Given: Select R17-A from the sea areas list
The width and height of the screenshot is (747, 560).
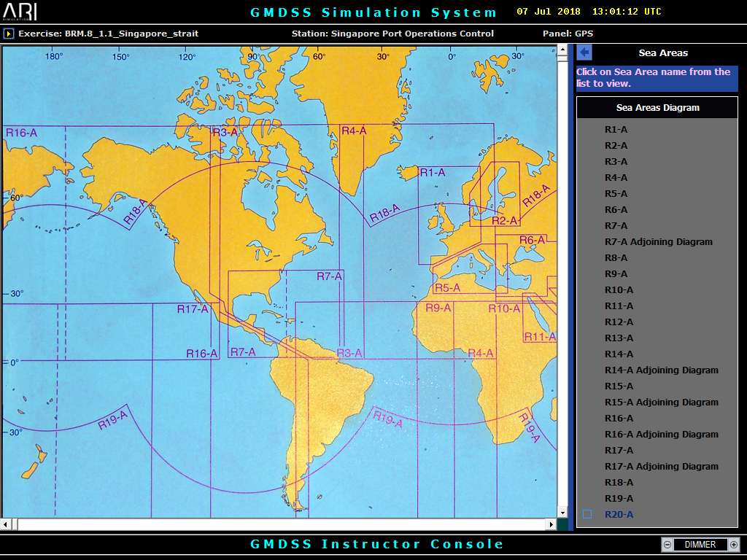Looking at the screenshot, I should point(619,450).
